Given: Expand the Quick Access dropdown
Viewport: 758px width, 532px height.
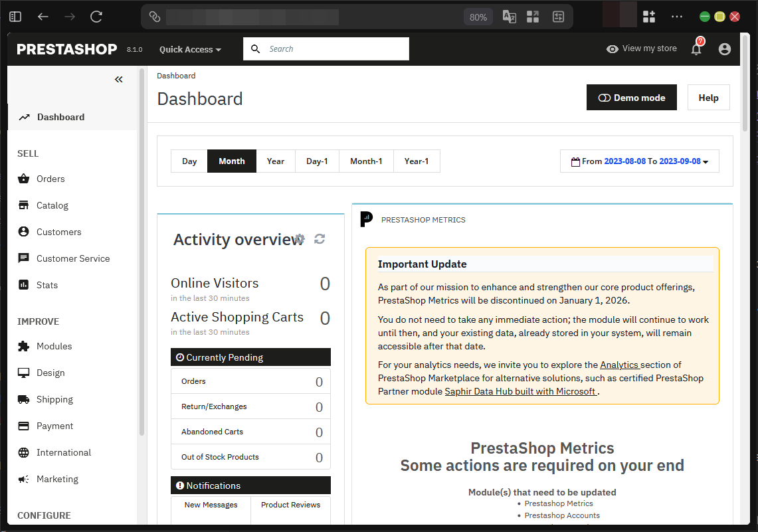Looking at the screenshot, I should (190, 50).
